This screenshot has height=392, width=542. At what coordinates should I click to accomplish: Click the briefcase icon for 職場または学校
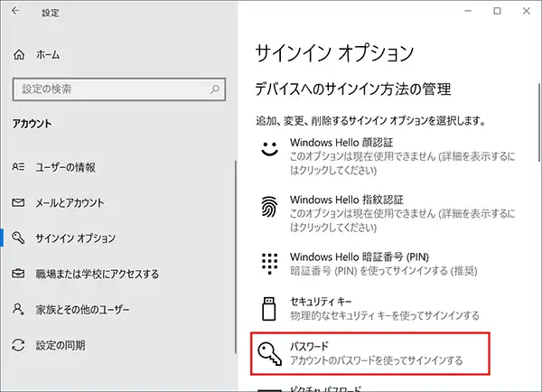(18, 274)
